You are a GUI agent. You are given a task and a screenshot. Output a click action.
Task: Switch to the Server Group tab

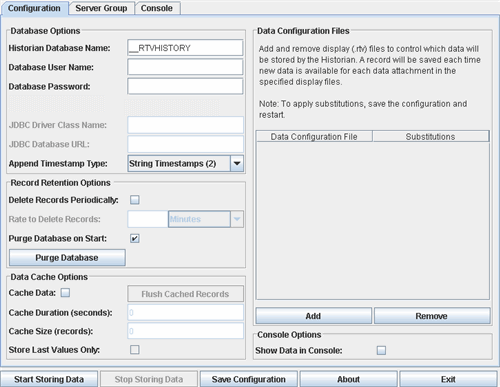coord(101,8)
